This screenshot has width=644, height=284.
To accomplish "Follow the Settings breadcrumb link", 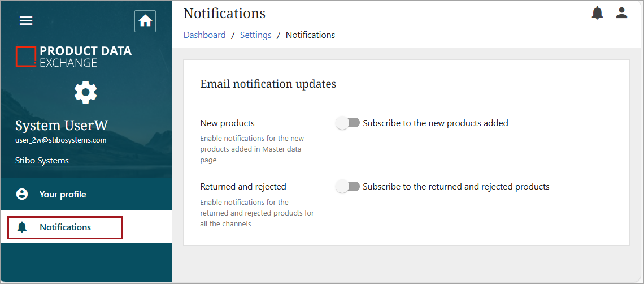I will pyautogui.click(x=255, y=35).
